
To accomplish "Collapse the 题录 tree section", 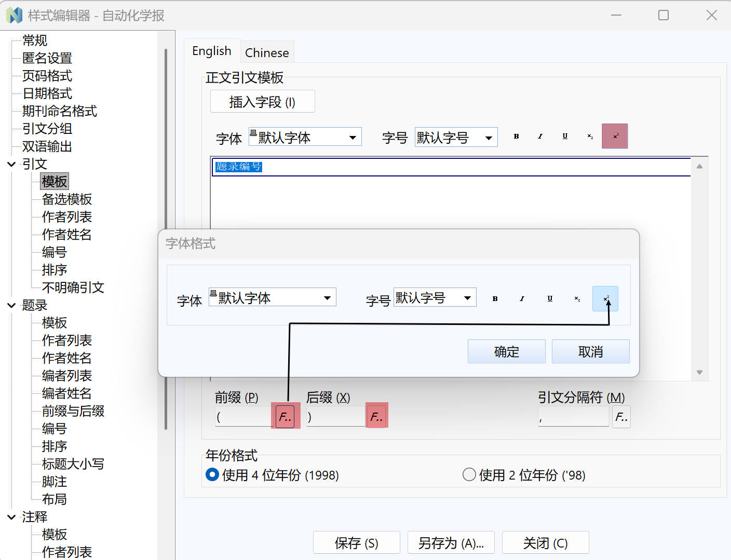I will click(x=11, y=305).
